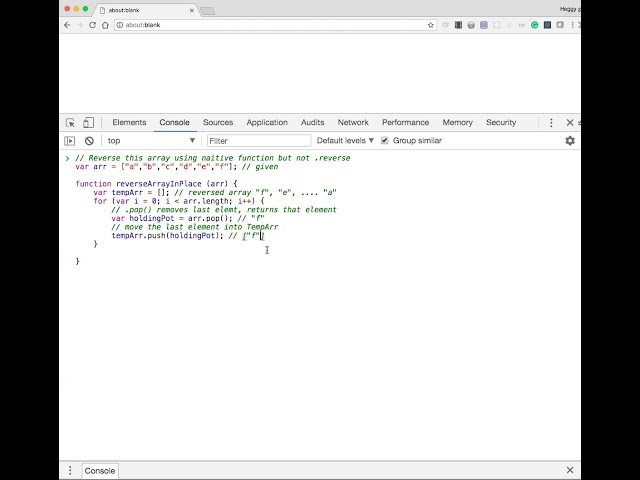This screenshot has height=480, width=640.
Task: Open the top context dropdown
Action: coord(151,141)
